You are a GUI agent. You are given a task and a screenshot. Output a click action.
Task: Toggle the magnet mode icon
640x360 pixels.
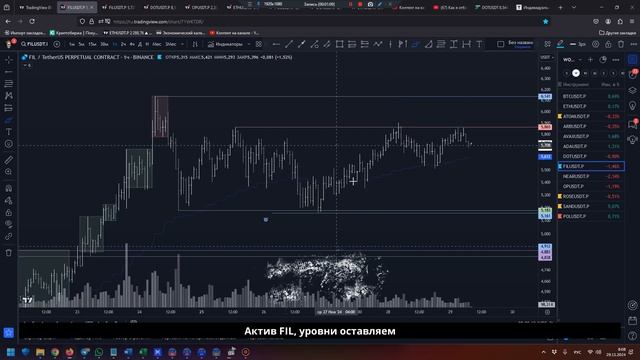point(9,189)
